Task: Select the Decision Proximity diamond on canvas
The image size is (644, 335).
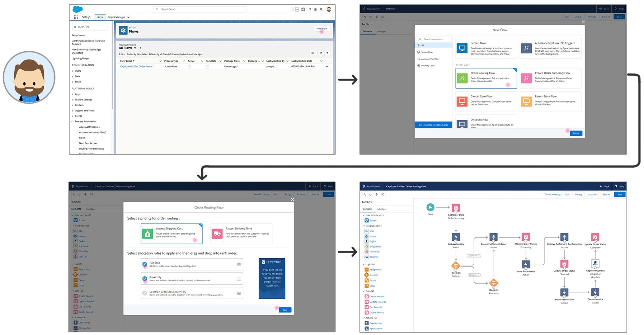Action: (x=494, y=283)
